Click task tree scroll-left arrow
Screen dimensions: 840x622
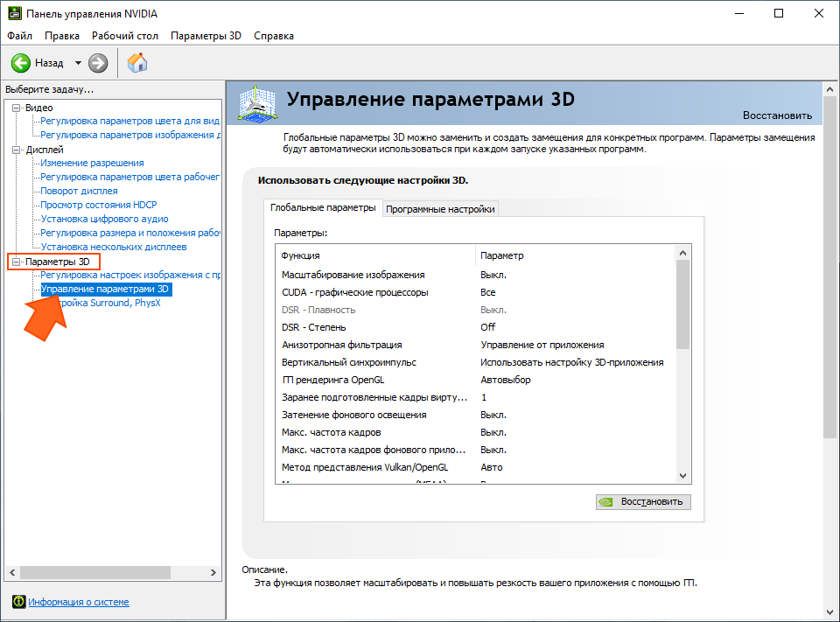tap(12, 572)
